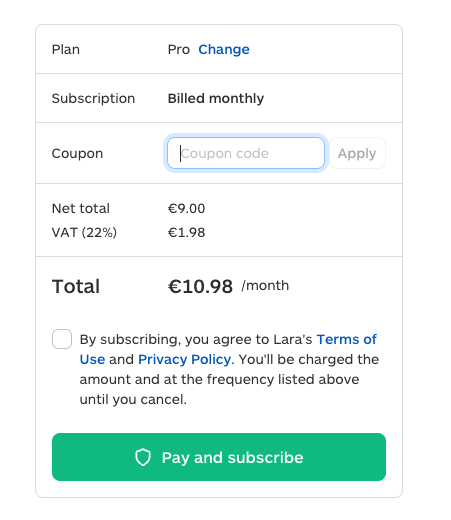
Task: Click the Pay and subscribe button
Action: (x=219, y=457)
